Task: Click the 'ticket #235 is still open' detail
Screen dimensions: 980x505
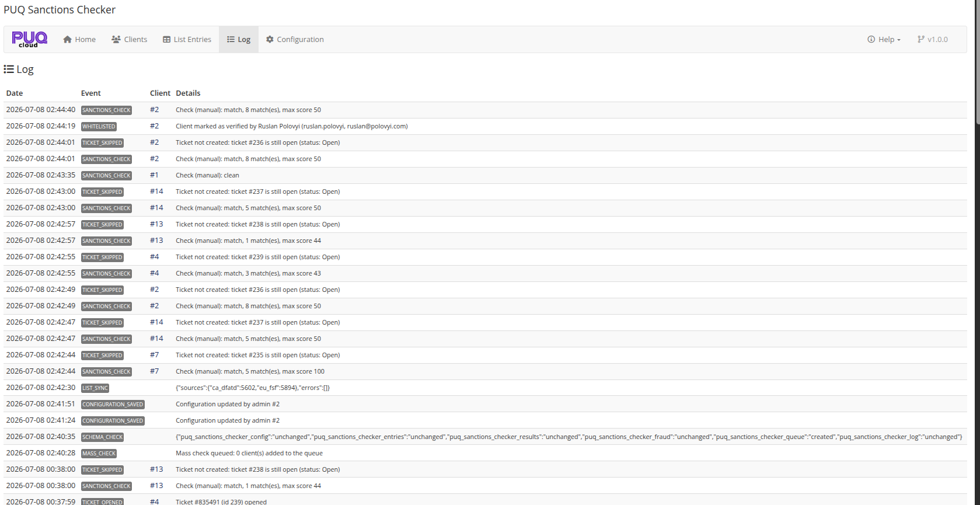Action: [x=257, y=355]
